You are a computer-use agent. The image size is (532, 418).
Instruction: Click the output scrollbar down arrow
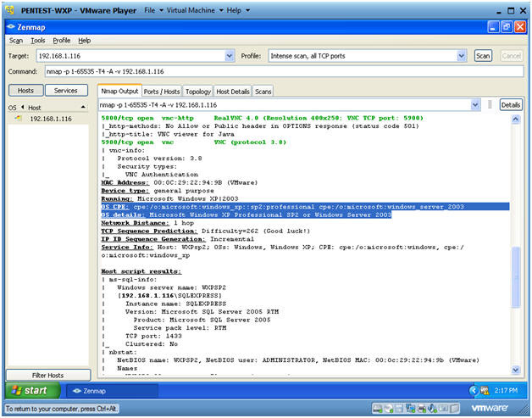(x=515, y=370)
